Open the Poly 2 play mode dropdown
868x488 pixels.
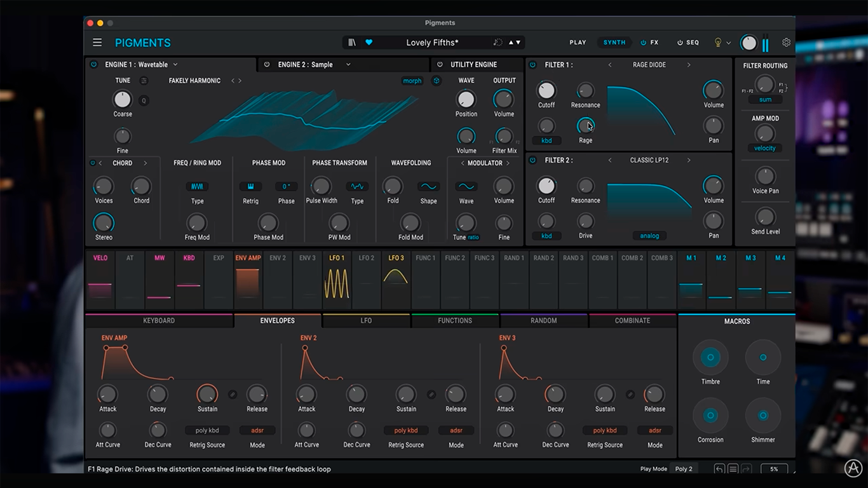[x=684, y=469]
